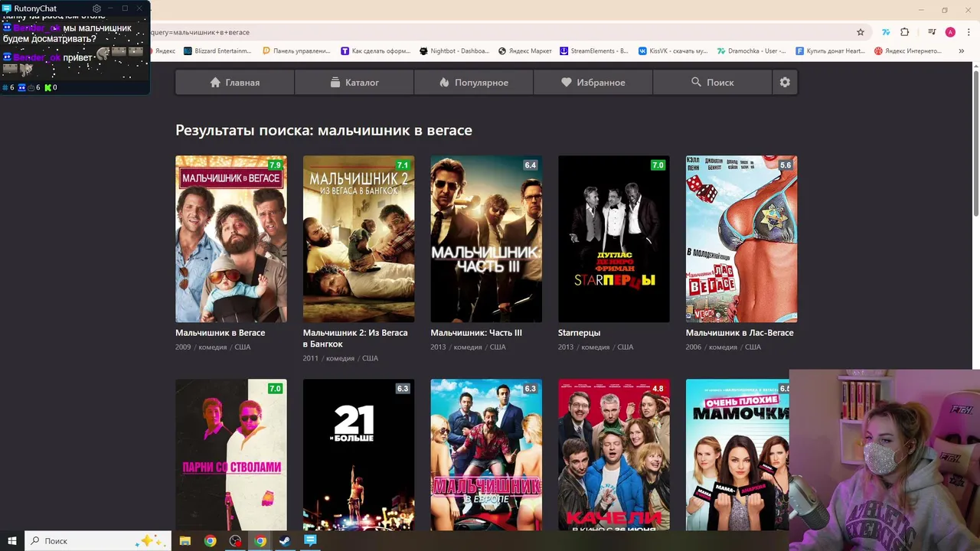Open OBS recording app from the taskbar
Image resolution: width=980 pixels, height=551 pixels.
coord(235,541)
